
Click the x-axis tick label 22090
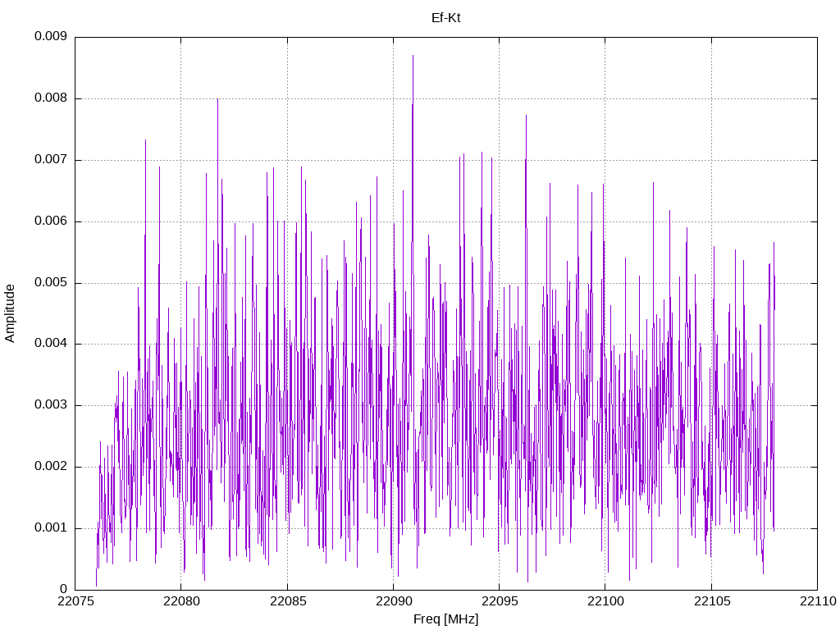point(394,601)
